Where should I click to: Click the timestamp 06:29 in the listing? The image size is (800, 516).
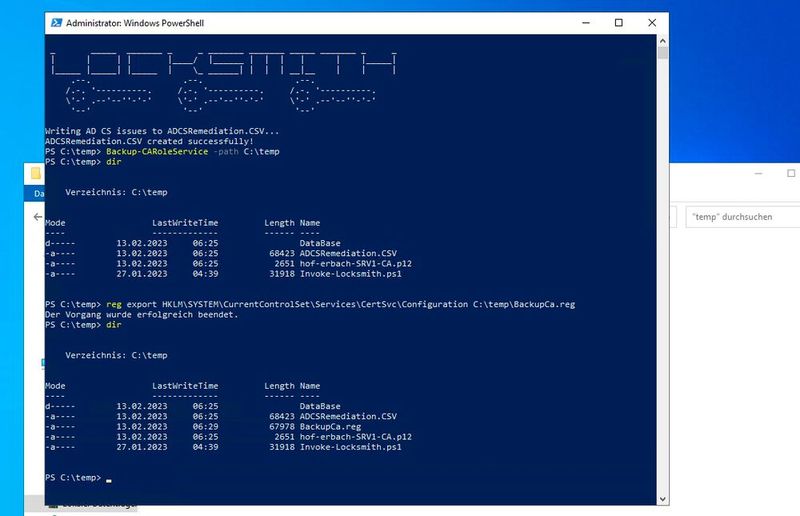click(205, 427)
